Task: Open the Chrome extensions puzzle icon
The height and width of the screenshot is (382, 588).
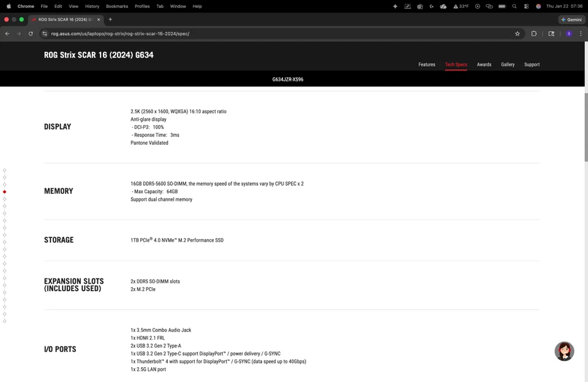Action: [x=533, y=34]
